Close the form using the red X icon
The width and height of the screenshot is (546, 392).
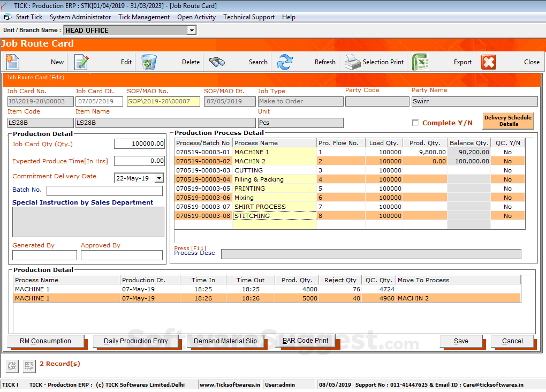(x=488, y=62)
